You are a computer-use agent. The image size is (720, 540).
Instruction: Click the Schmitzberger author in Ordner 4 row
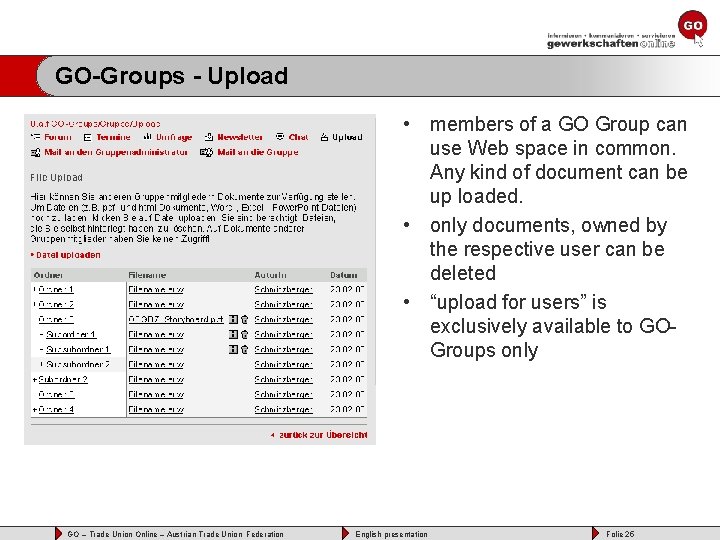[283, 410]
